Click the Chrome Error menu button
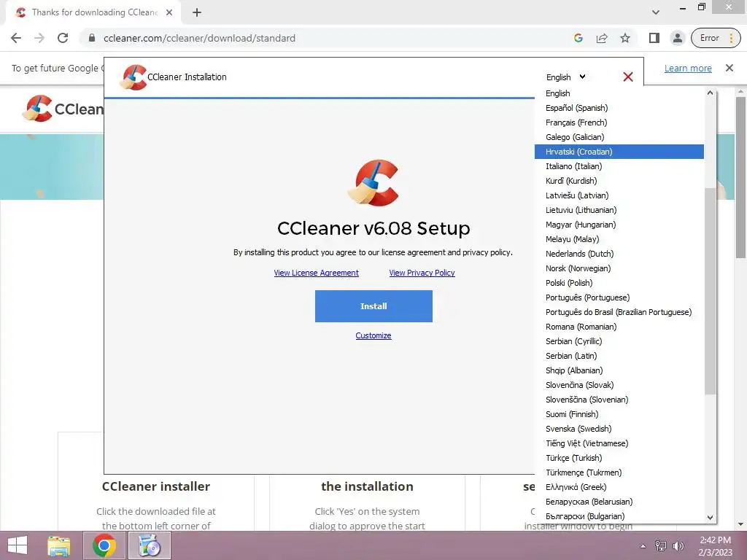Screen dimensions: 747x560 (716, 38)
